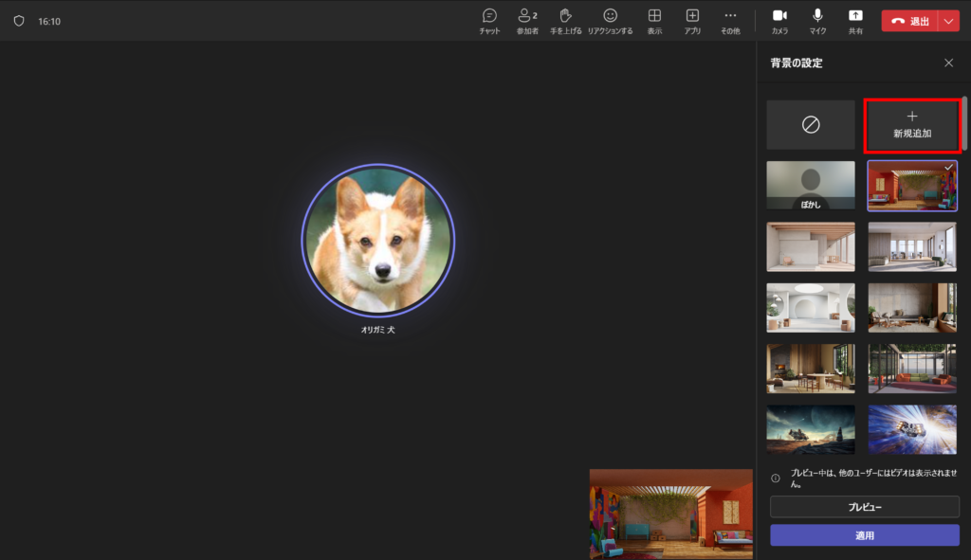
Task: Add a new background via 新規追加
Action: coord(912,125)
